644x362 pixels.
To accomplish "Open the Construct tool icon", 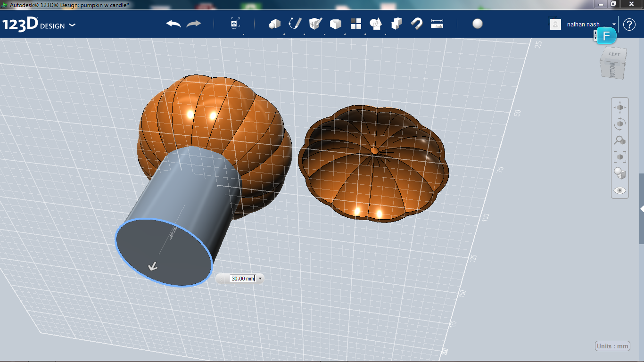I will pyautogui.click(x=315, y=24).
